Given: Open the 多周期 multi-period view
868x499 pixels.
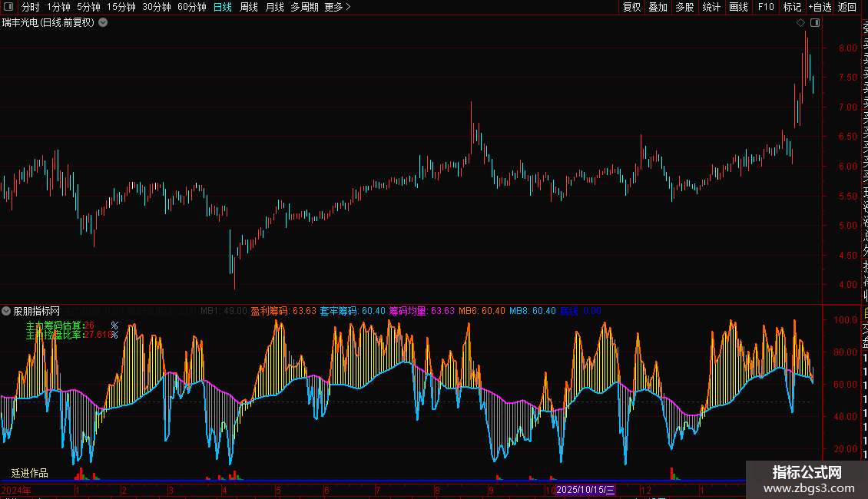Looking at the screenshot, I should 304,7.
